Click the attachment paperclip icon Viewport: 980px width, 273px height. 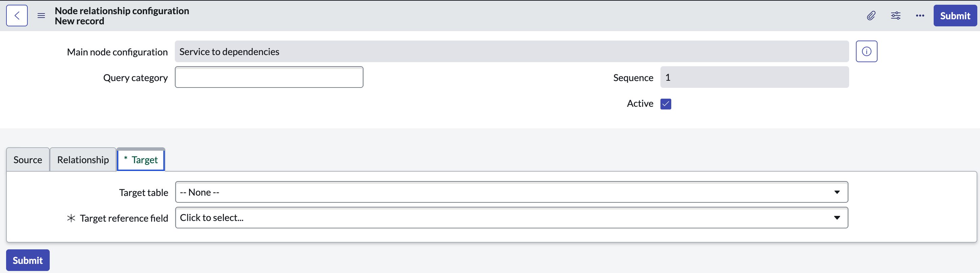point(871,16)
